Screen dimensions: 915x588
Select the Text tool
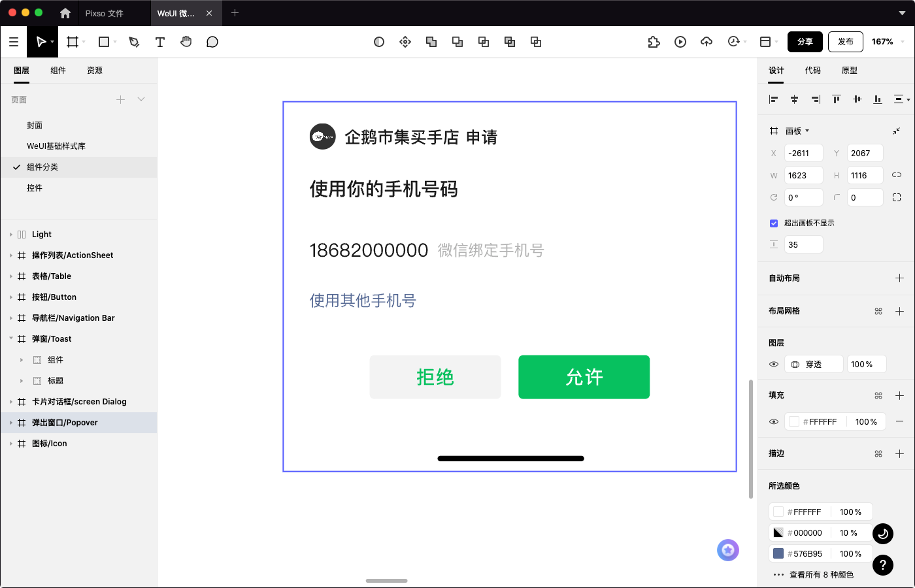159,42
